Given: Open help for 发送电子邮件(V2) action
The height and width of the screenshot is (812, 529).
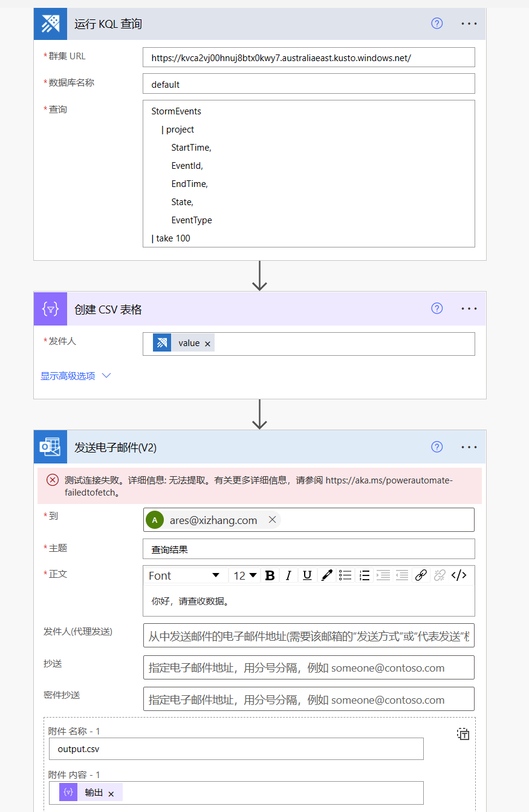Looking at the screenshot, I should pyautogui.click(x=437, y=447).
